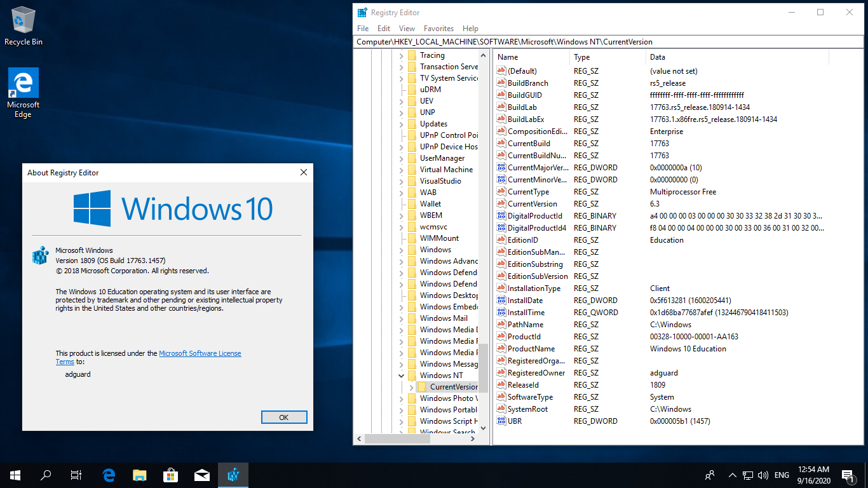868x488 pixels.
Task: Select the SystemRoot value row
Action: [x=661, y=409]
